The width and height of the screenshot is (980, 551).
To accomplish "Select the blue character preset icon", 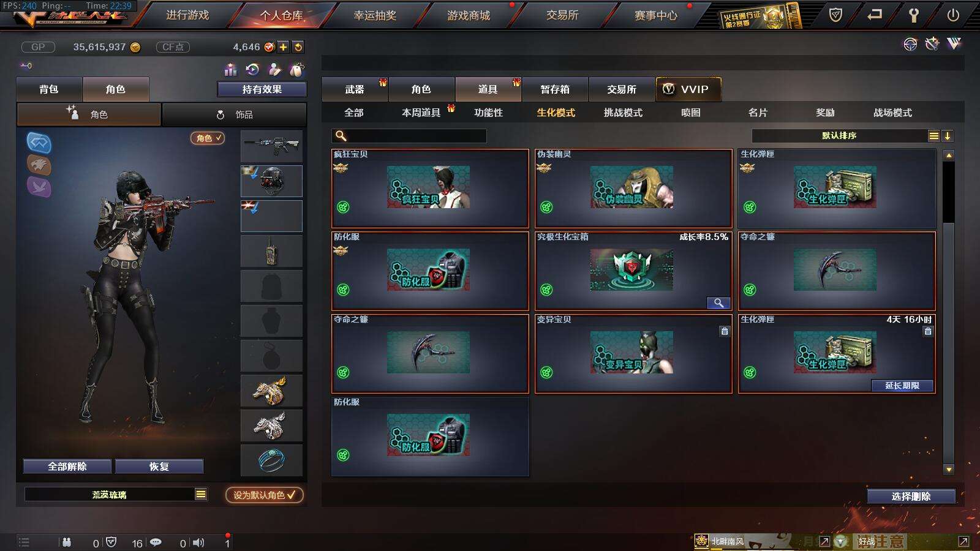I will 39,143.
